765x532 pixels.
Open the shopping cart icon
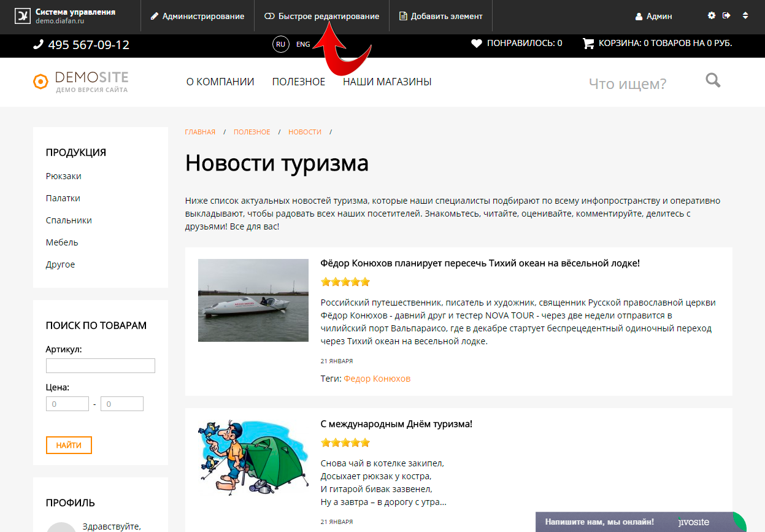(x=588, y=44)
